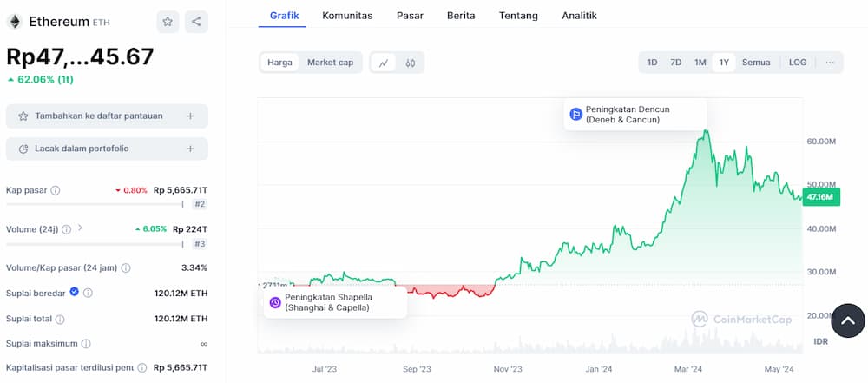
Task: Click the Kapitalisasi pasar terdilusi info icon
Action: tap(142, 368)
